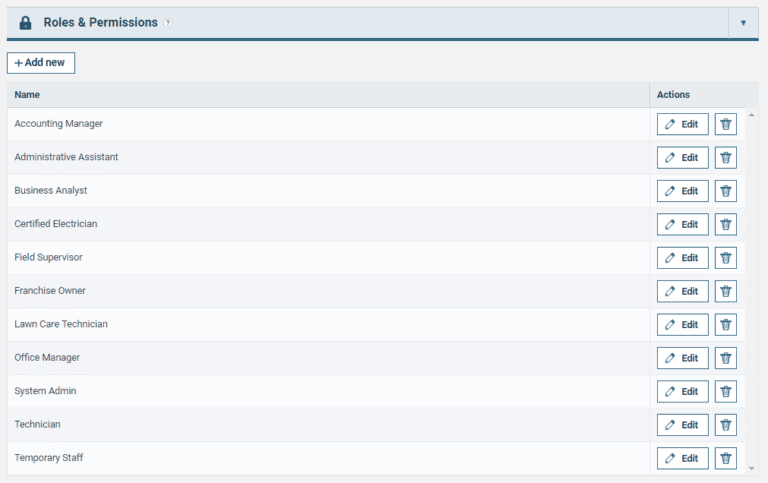Viewport: 768px width, 483px height.
Task: Click trash icon for Field Supervisor
Action: point(726,257)
